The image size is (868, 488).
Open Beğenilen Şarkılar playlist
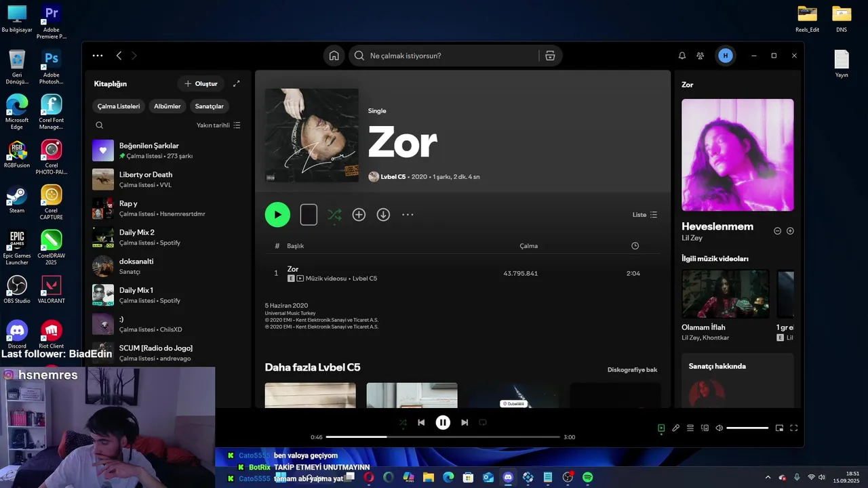click(168, 150)
